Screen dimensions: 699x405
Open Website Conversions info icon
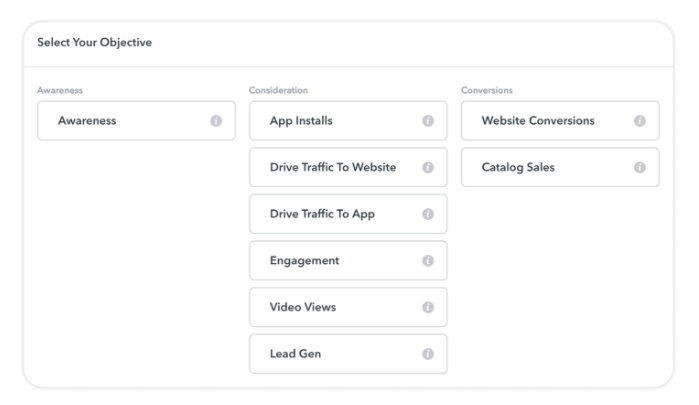(640, 121)
